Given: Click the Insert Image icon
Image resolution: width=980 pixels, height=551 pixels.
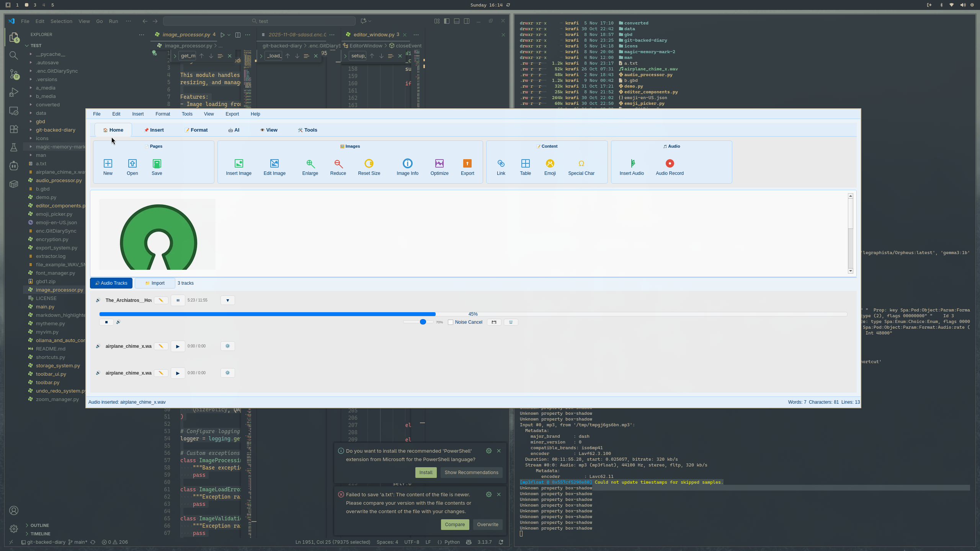Looking at the screenshot, I should [238, 164].
